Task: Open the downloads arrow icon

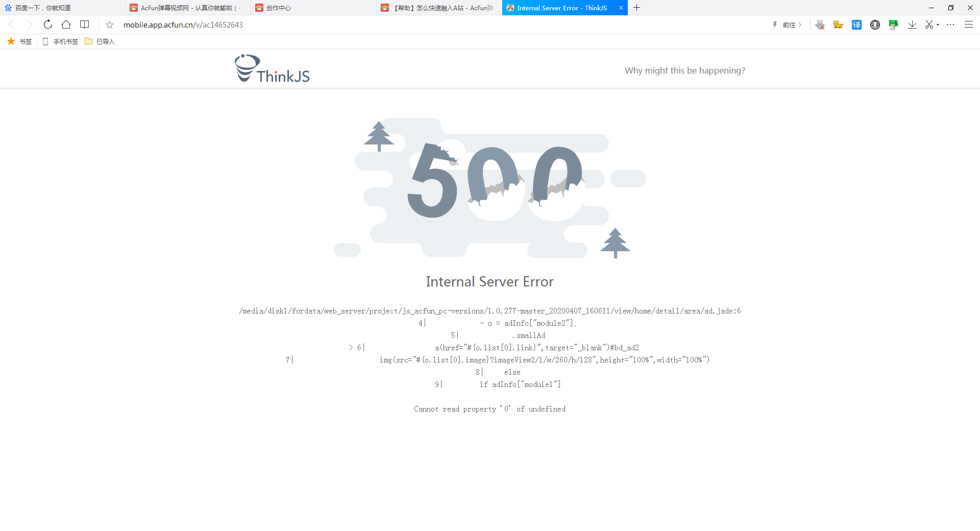Action: pyautogui.click(x=912, y=25)
